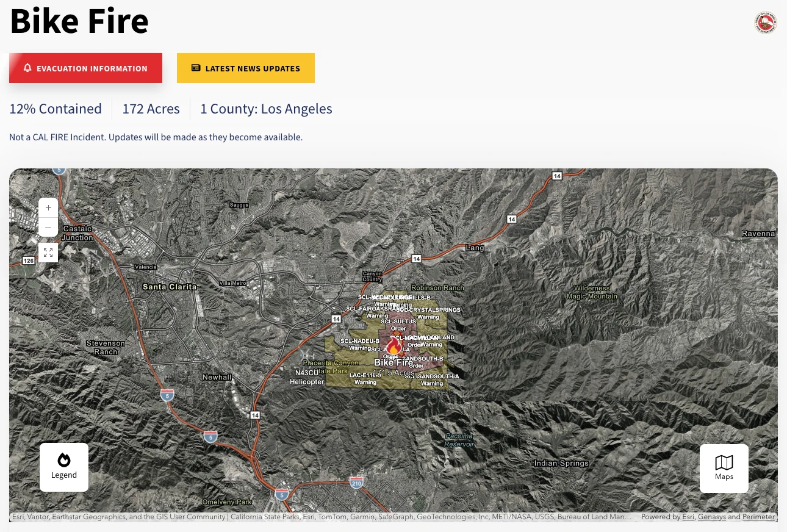Follow the Perimeter attribution link
The width and height of the screenshot is (787, 532).
(x=758, y=517)
